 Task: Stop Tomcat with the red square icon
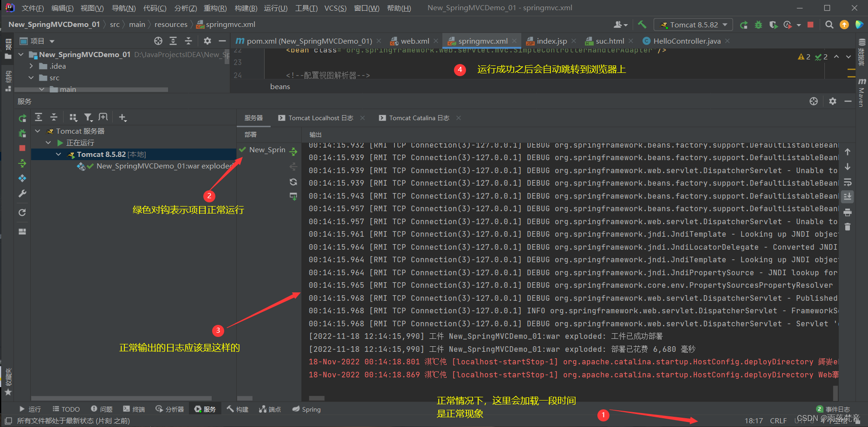22,148
